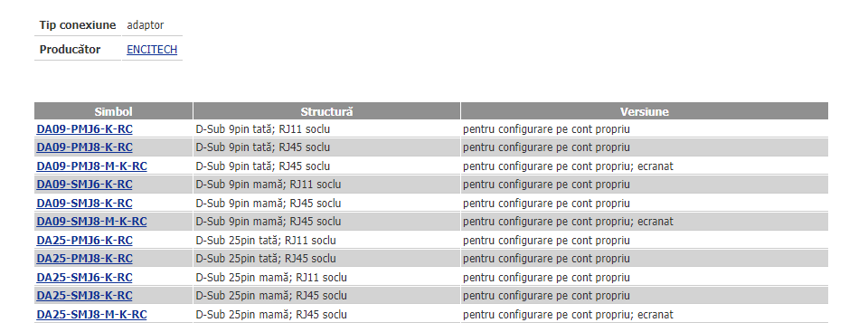Click the Producător label cell

pos(78,50)
